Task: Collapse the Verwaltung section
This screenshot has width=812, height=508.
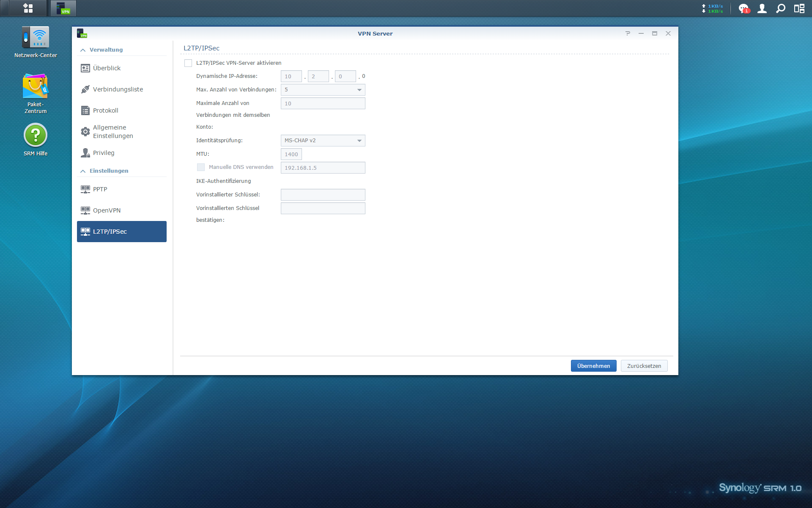Action: 83,50
